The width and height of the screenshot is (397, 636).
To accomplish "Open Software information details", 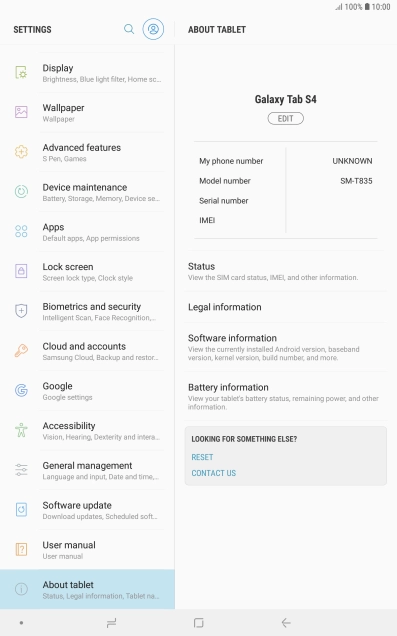I will pyautogui.click(x=286, y=347).
